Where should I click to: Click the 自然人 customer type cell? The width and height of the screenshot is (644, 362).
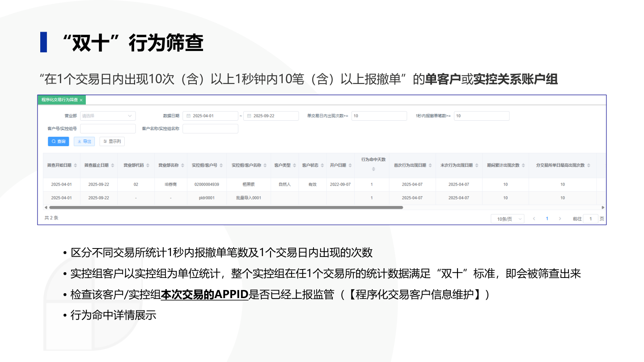(284, 184)
